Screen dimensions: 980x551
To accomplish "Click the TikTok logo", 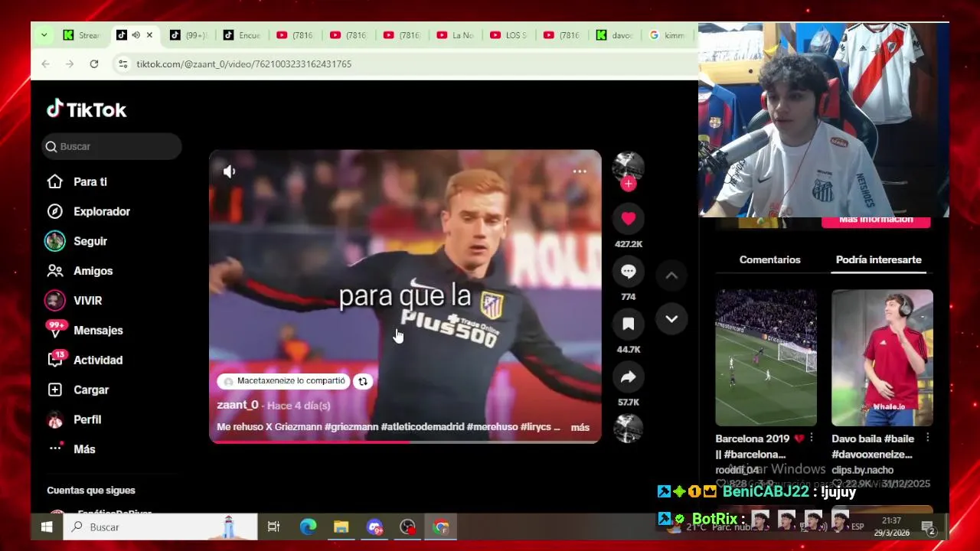I will tap(87, 109).
